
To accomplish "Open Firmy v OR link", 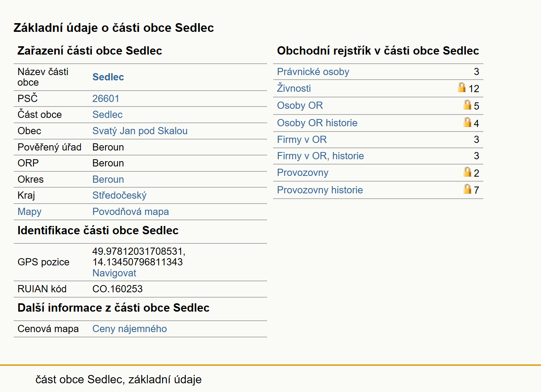I will pyautogui.click(x=302, y=140).
